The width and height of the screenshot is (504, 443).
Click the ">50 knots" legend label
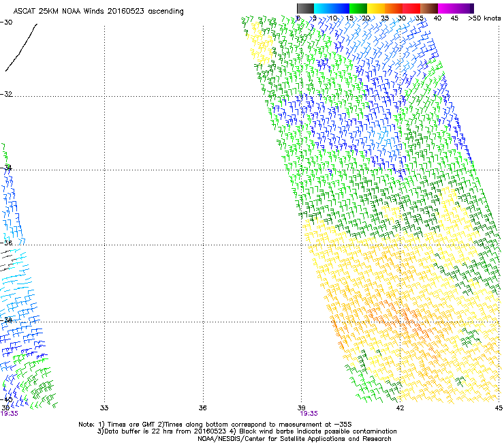484,18
